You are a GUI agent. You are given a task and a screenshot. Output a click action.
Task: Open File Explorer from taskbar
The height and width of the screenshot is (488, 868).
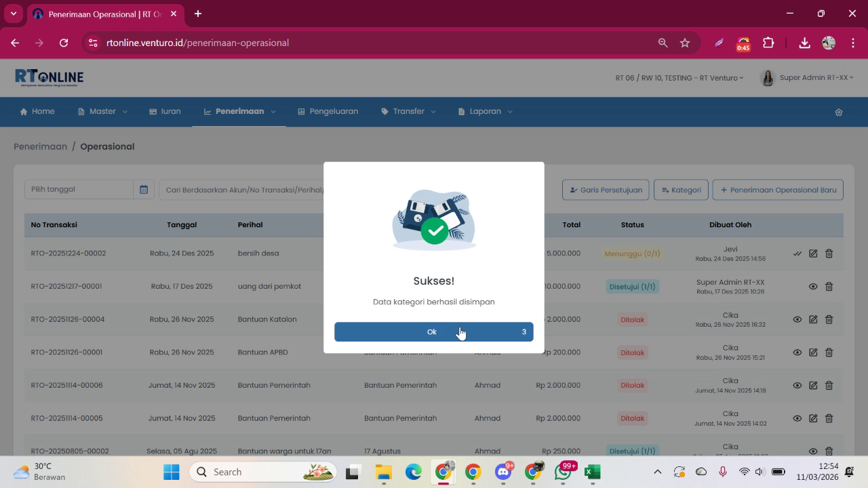(384, 472)
